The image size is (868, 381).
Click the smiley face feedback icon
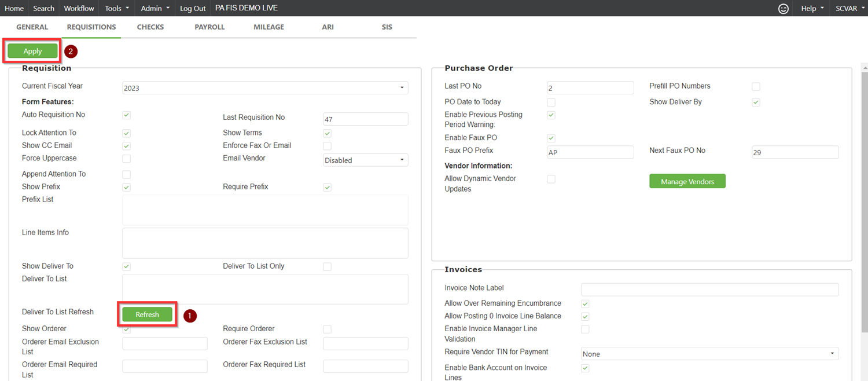pyautogui.click(x=784, y=8)
